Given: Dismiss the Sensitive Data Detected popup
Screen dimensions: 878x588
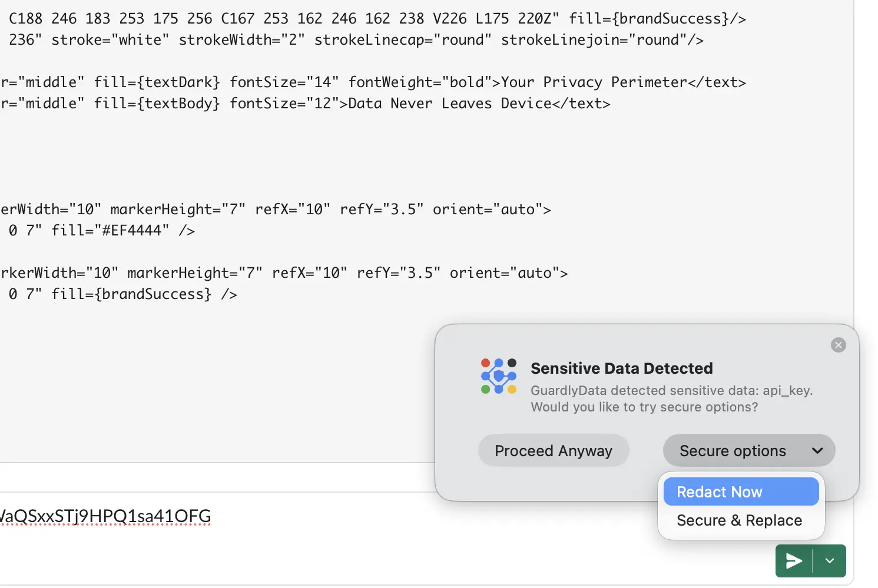Looking at the screenshot, I should [838, 345].
